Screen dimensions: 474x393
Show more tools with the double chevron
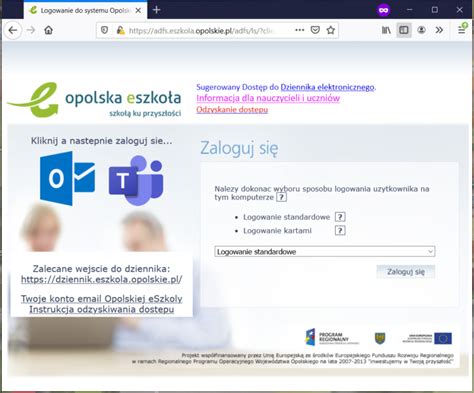tap(439, 30)
